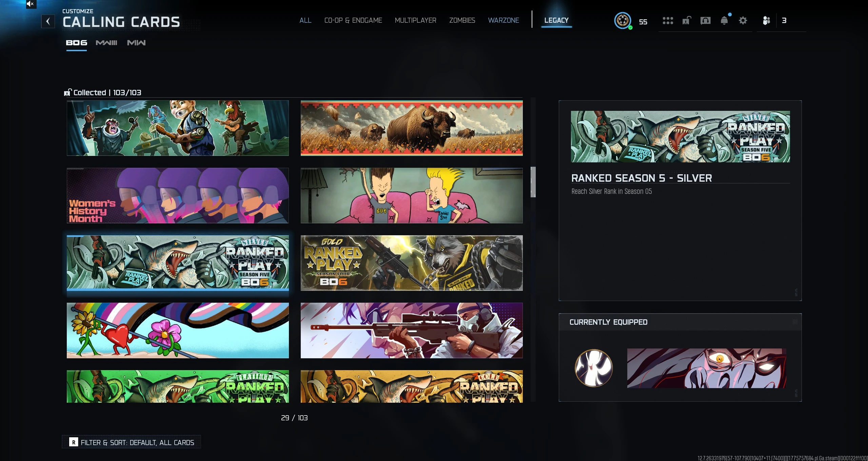Select the MWIII game logo tab
This screenshot has height=461, width=868.
106,43
